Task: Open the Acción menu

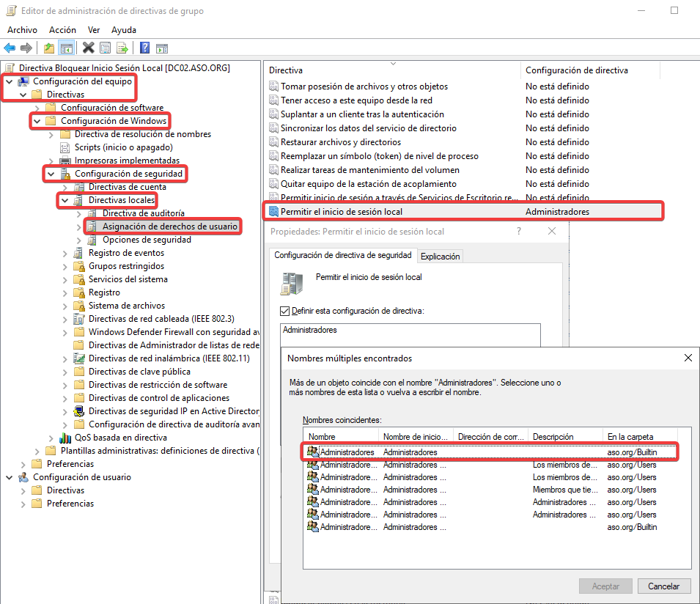Action: tap(62, 30)
